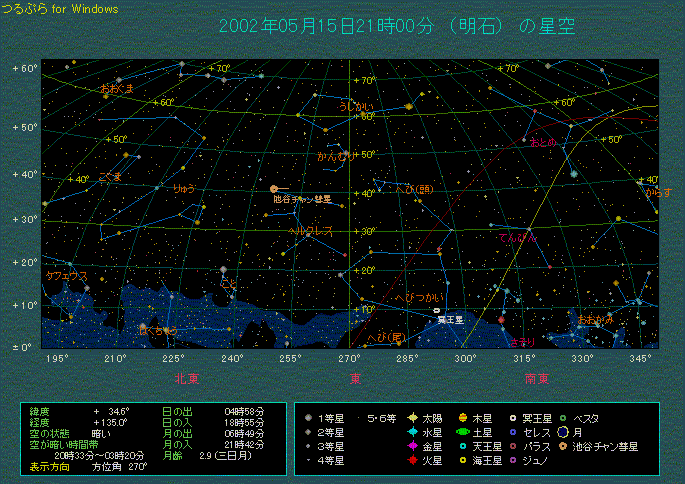685x484 pixels.
Task: Click the Sun (太陽) legend icon
Action: [412, 418]
